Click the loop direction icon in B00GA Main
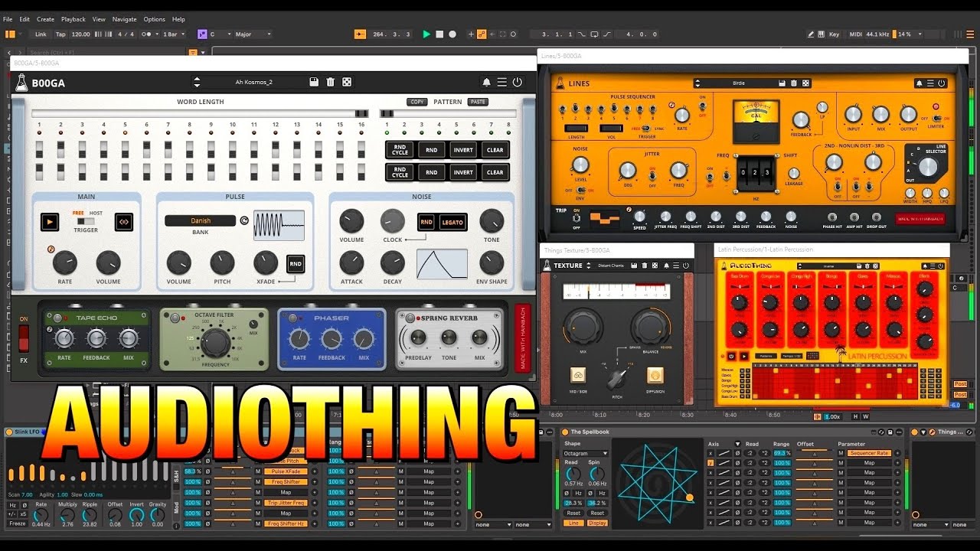The image size is (980, 551). pos(123,222)
